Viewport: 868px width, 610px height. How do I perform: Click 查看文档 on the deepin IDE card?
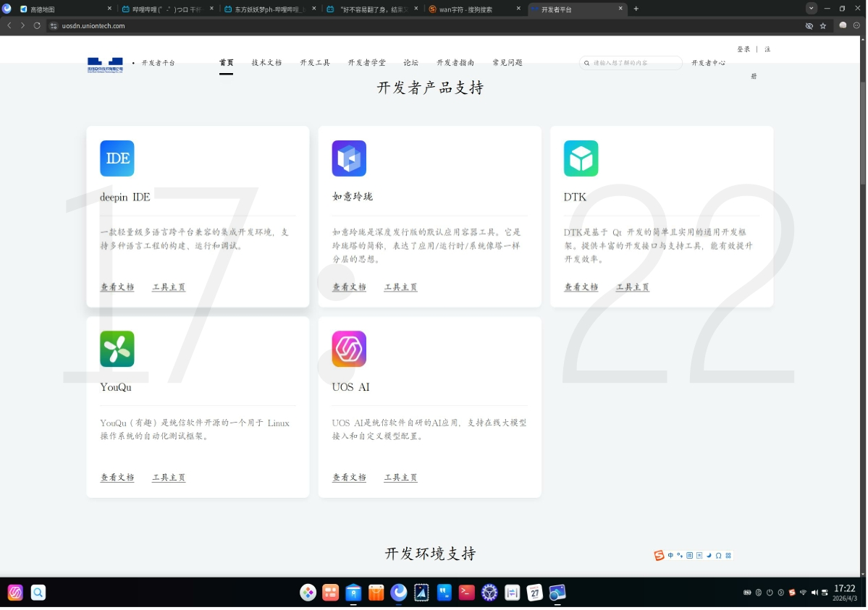point(117,287)
